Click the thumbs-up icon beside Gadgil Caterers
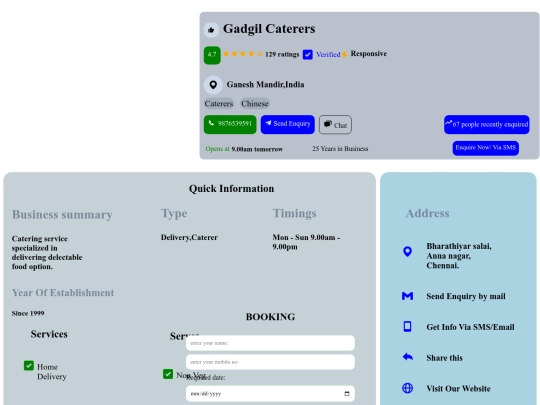The image size is (540, 405). pyautogui.click(x=211, y=30)
